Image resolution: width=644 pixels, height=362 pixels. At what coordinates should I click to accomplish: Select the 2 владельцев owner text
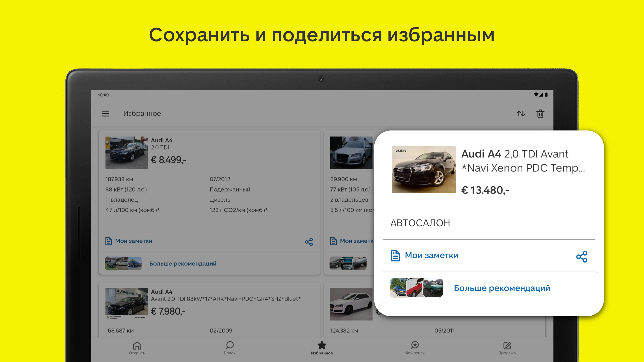(349, 200)
